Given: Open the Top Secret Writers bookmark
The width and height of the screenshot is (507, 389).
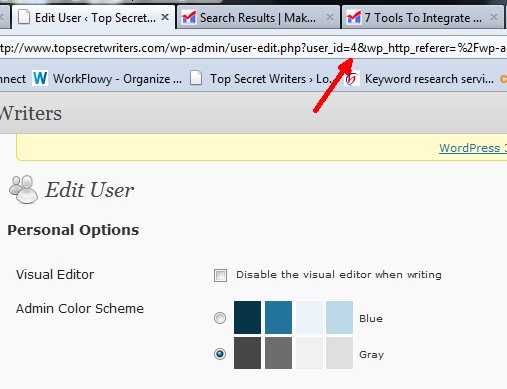Looking at the screenshot, I should coord(260,79).
